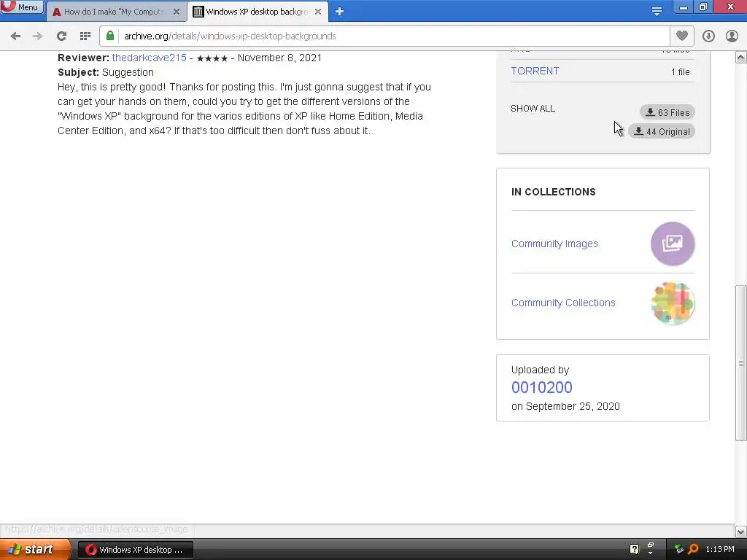Bookmark page with the heart icon

(x=682, y=36)
